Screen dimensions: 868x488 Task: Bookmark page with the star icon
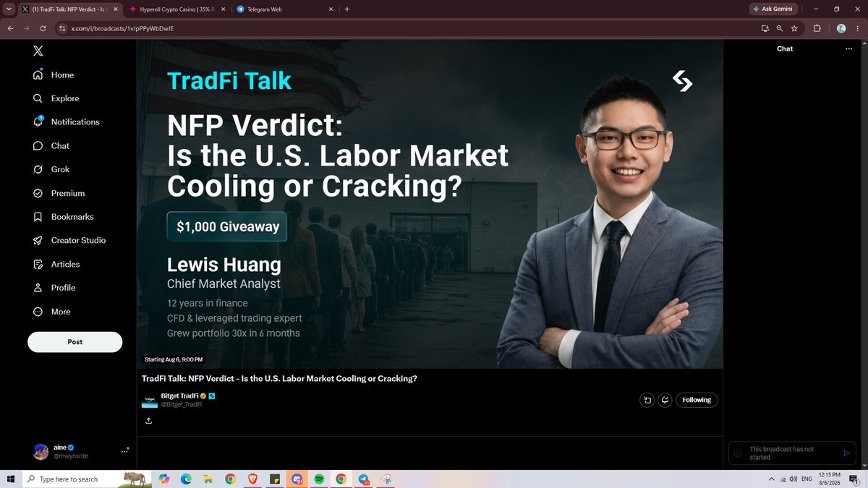coord(794,28)
